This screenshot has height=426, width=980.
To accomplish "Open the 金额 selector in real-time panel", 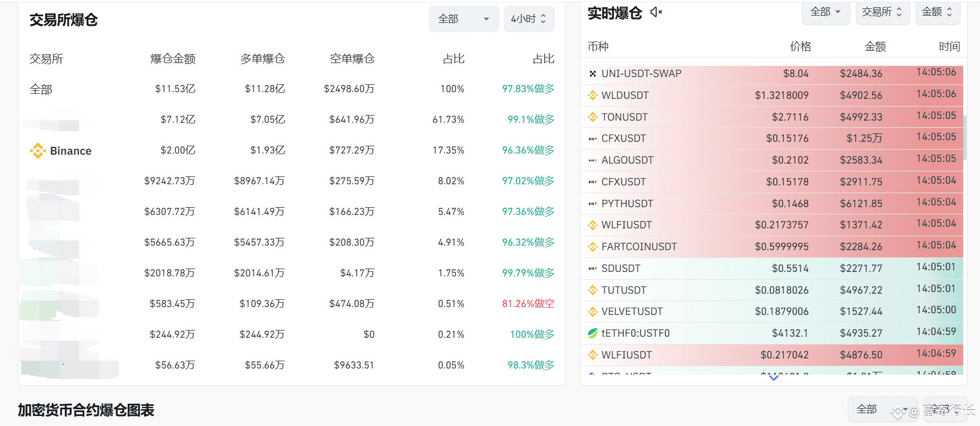I will [x=938, y=12].
